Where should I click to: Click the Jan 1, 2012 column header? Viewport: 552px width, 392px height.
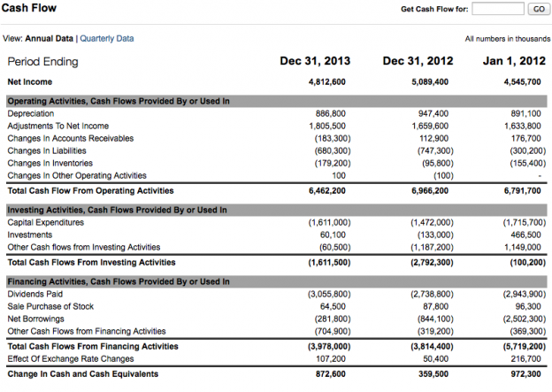514,60
